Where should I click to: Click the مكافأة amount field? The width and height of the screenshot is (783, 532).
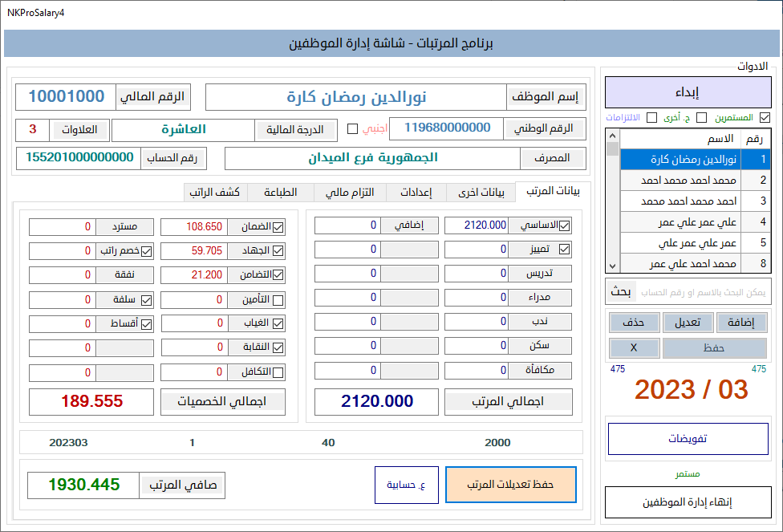coord(477,370)
